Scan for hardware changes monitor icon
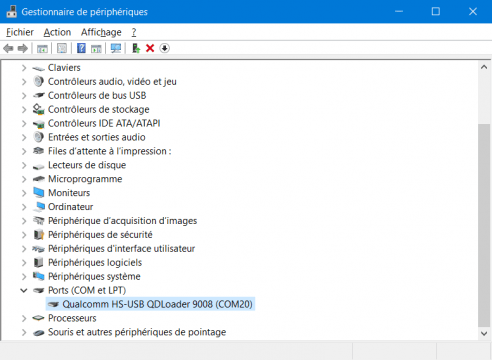This screenshot has height=360, width=492. pyautogui.click(x=116, y=49)
